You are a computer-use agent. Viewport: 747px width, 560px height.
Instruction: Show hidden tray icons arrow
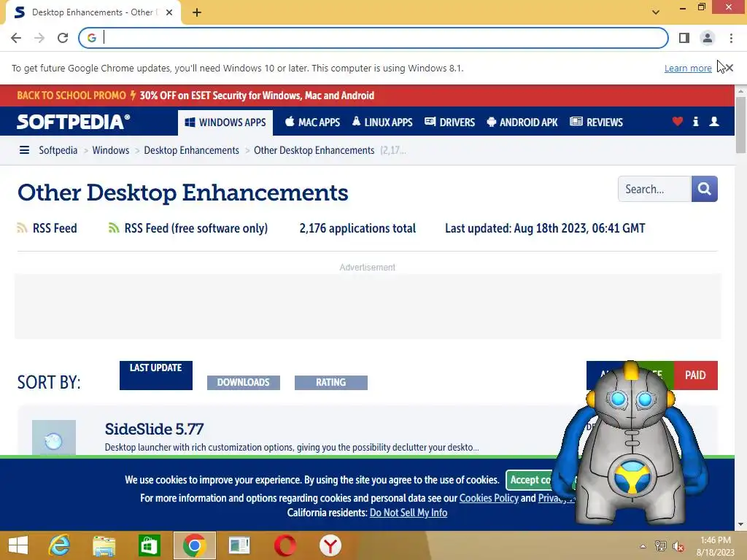pyautogui.click(x=643, y=546)
